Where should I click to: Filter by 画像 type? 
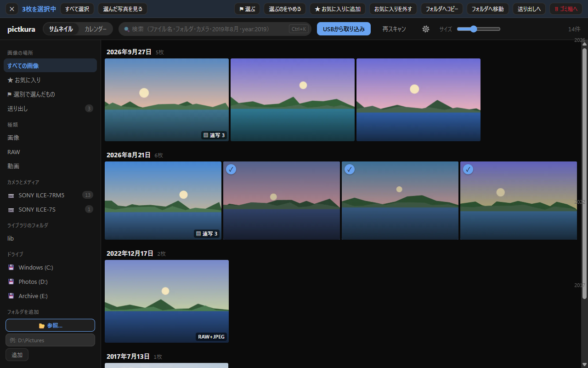click(x=50, y=138)
